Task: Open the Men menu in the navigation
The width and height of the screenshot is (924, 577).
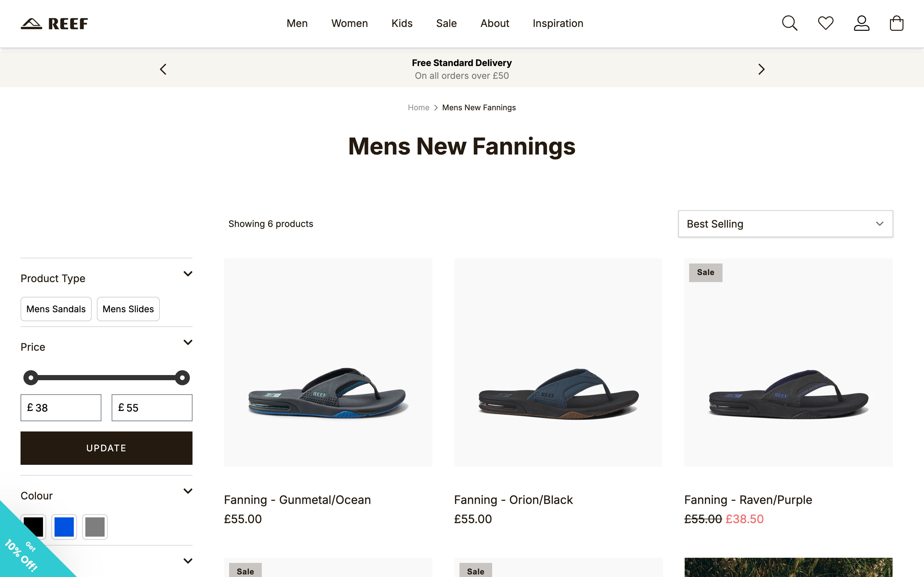Action: [x=297, y=23]
